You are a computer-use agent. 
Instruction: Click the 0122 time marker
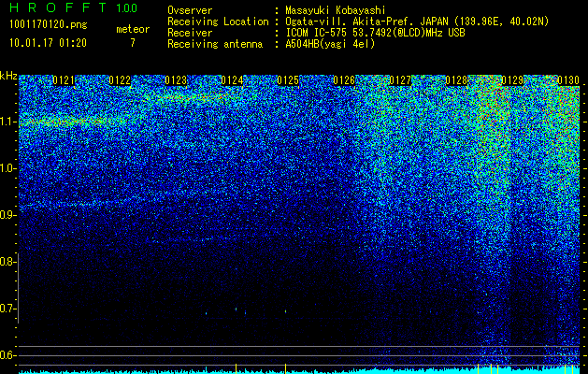(x=120, y=80)
